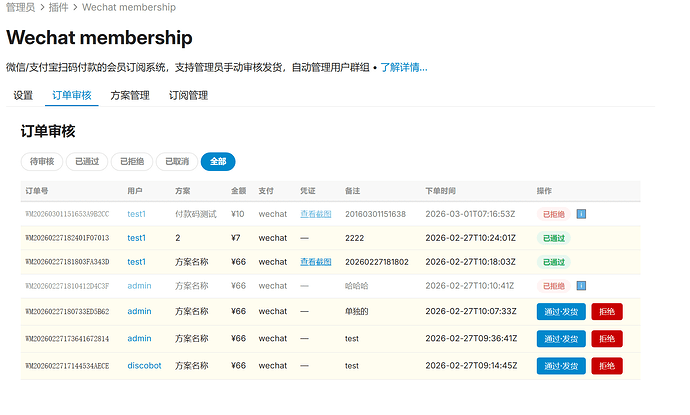Show all orders with 全部 filter
Image resolution: width=690 pixels, height=415 pixels.
[x=218, y=161]
